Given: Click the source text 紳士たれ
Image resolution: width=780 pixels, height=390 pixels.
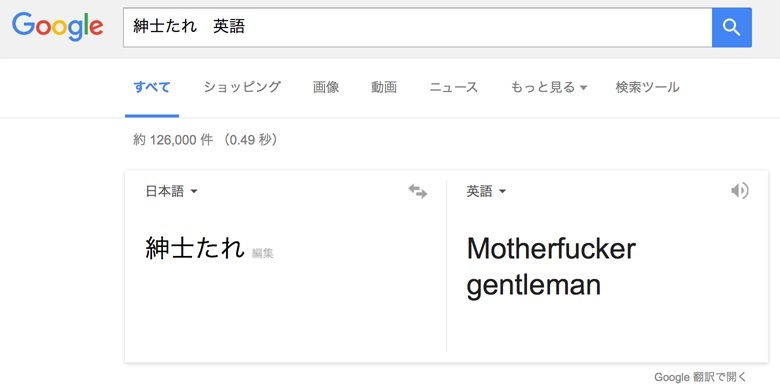Looking at the screenshot, I should coord(195,248).
